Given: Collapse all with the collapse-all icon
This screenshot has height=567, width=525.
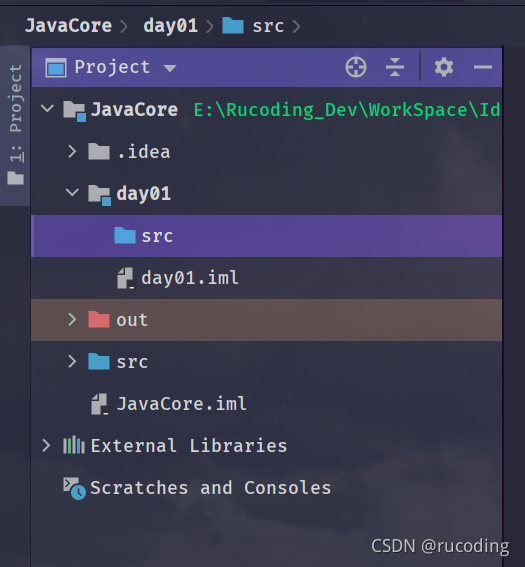Looking at the screenshot, I should point(394,67).
